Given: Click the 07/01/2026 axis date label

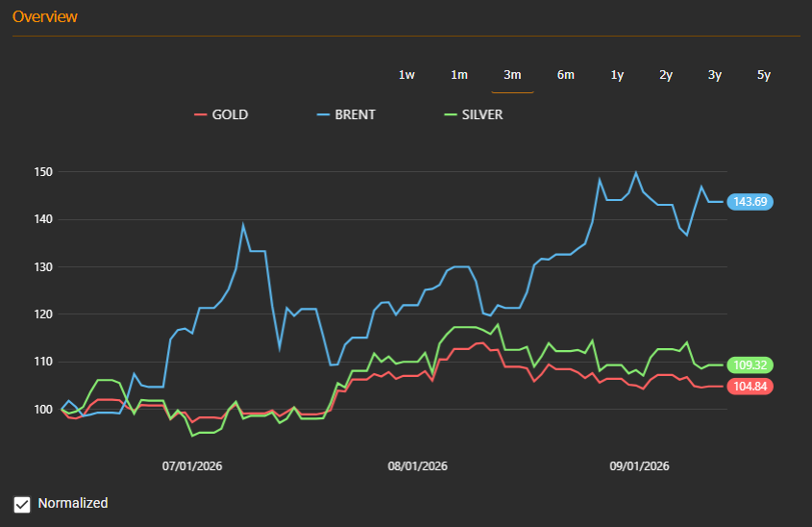Looking at the screenshot, I should pyautogui.click(x=192, y=465).
